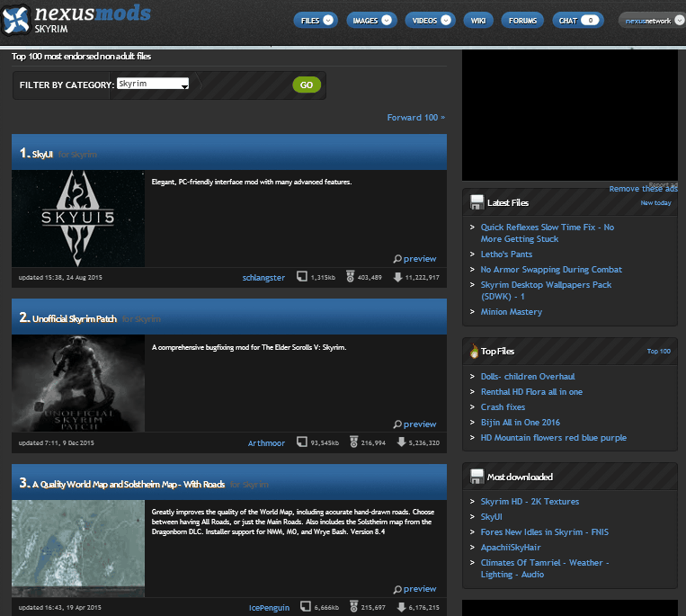Click the Remove these ads link

pyautogui.click(x=643, y=189)
